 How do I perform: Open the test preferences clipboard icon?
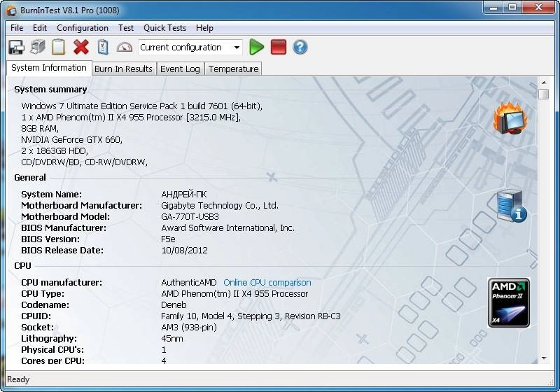pos(103,47)
